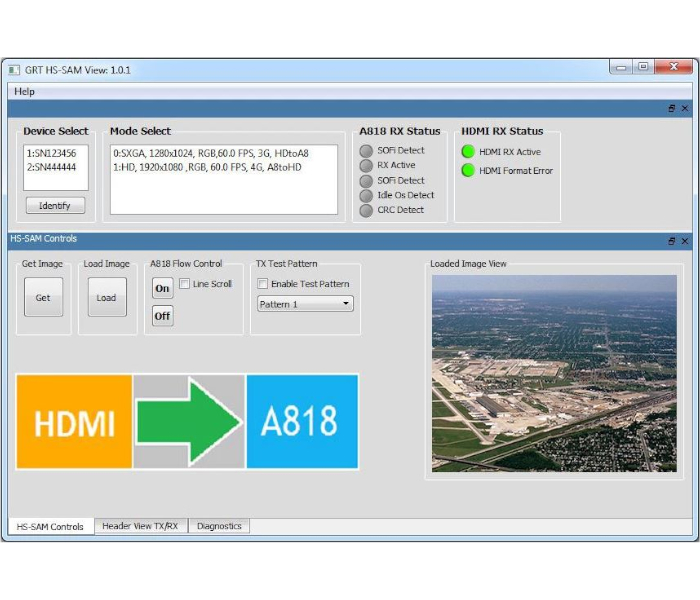Click the CRC Detect status indicator

tap(366, 210)
